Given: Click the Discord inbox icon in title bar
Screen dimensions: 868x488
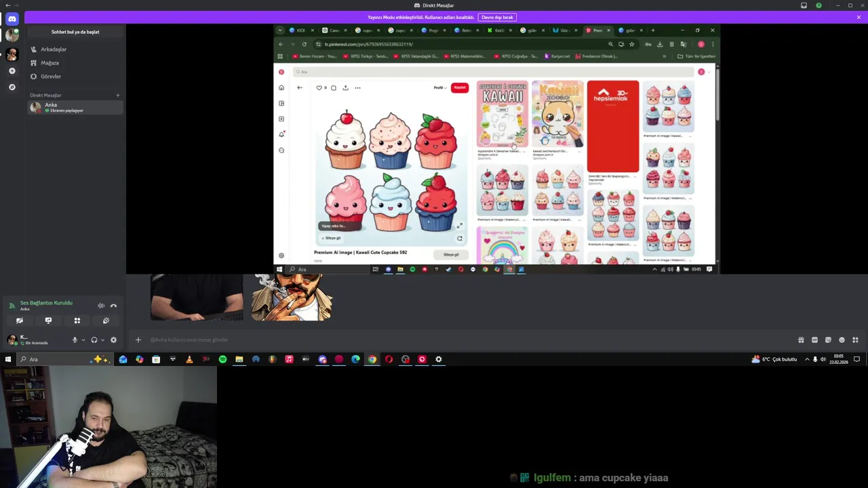Looking at the screenshot, I should click(804, 5).
